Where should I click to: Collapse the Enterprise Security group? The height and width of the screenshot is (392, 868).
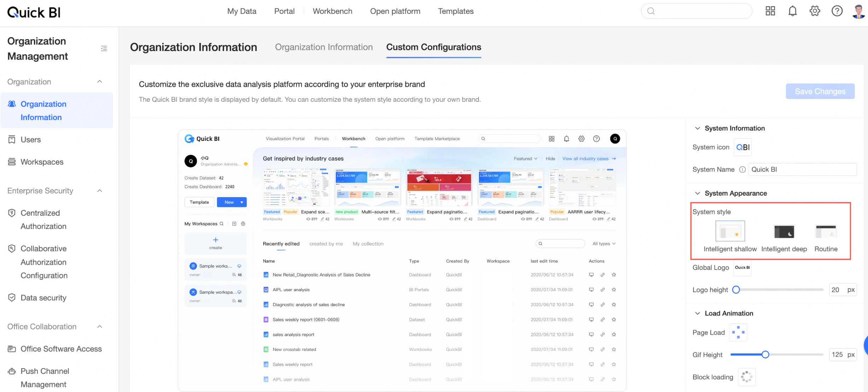[100, 191]
